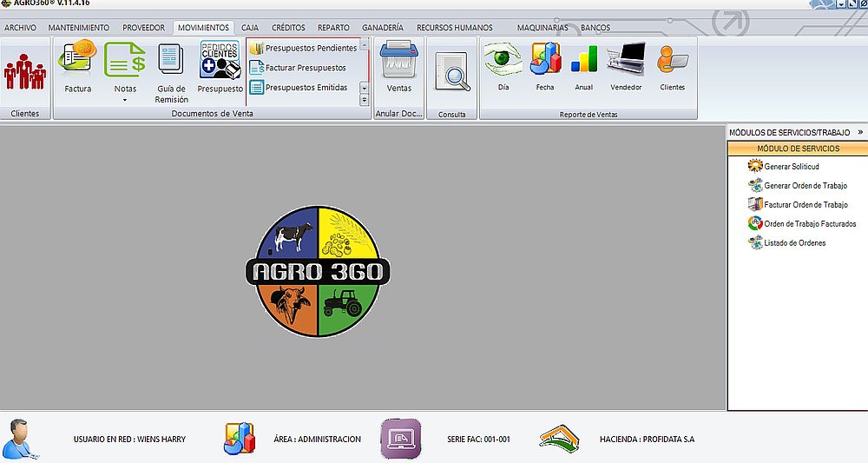This screenshot has width=868, height=463.
Task: Click the Anular Doc... group label
Action: point(398,114)
